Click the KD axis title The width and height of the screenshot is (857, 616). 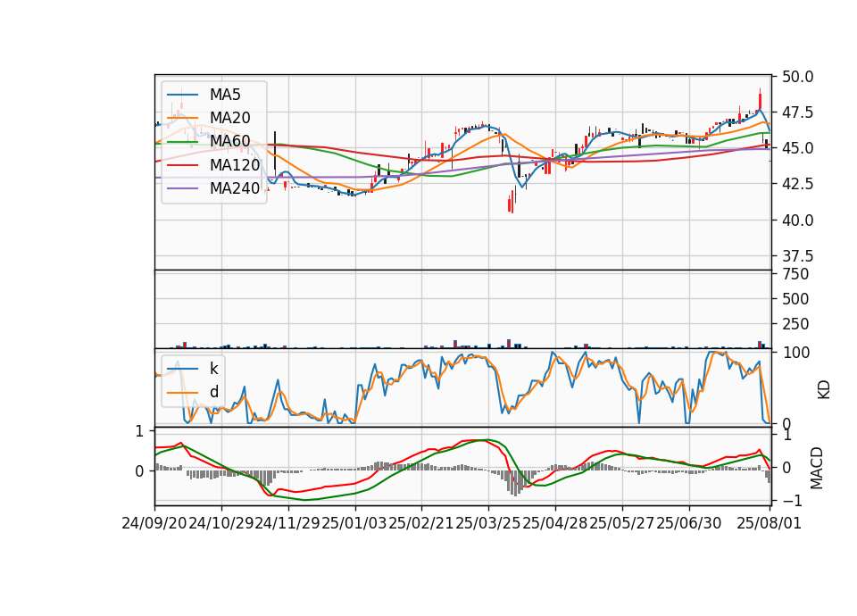pos(824,390)
